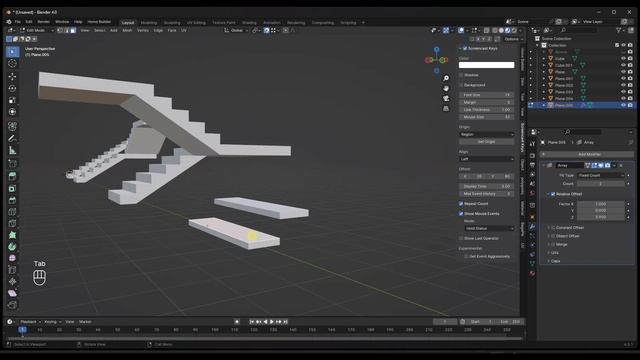
Task: Open the Fit Type Fixed Count dropdown
Action: [601, 176]
